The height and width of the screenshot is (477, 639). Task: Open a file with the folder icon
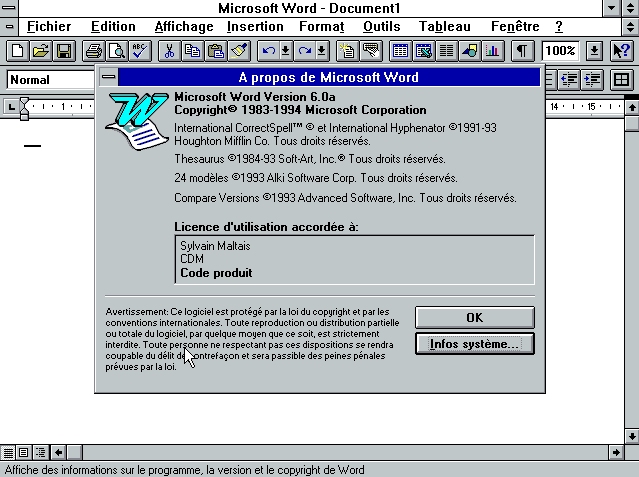(x=41, y=51)
